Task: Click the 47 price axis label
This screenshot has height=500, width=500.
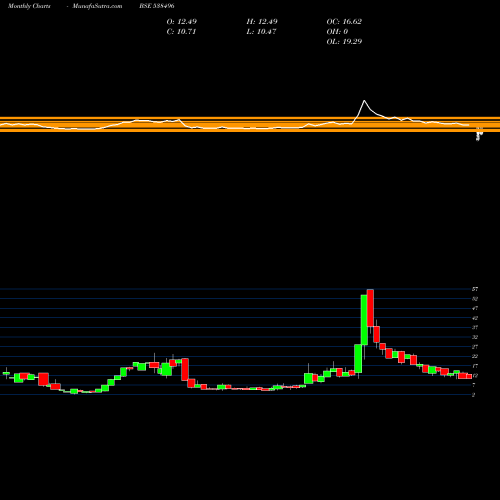Action: [x=475, y=308]
